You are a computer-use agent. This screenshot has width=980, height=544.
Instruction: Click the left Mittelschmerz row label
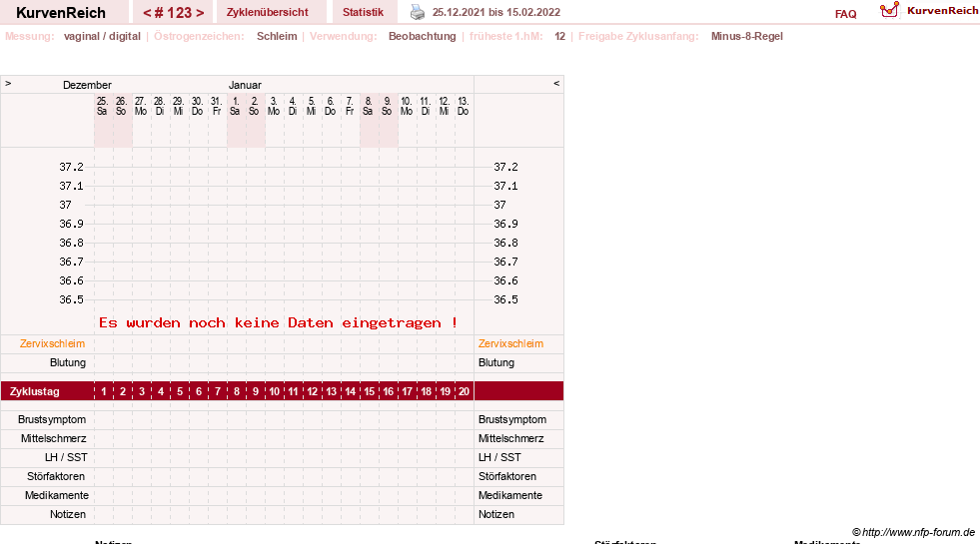53,438
